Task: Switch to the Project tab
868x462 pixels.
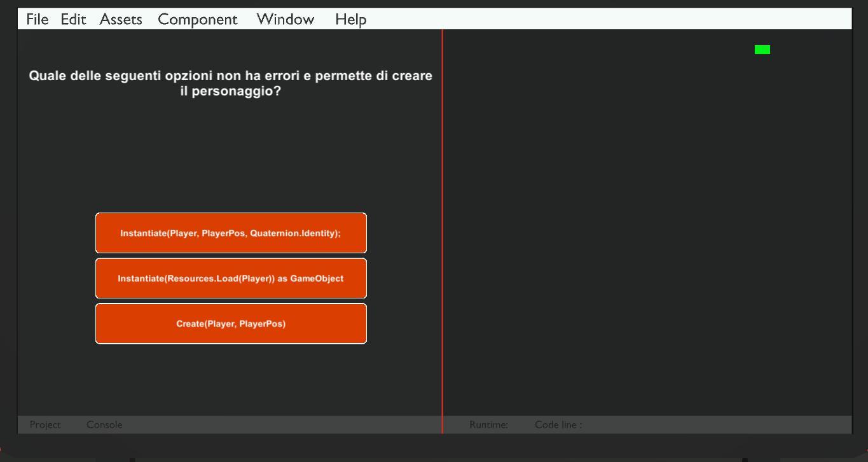Action: (x=45, y=424)
